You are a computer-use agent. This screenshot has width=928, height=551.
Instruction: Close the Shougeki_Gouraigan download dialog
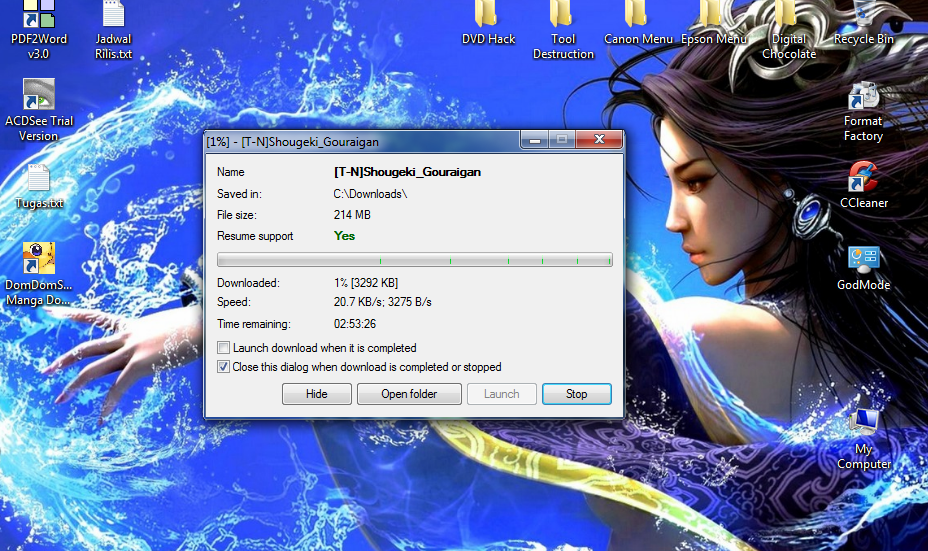(599, 140)
